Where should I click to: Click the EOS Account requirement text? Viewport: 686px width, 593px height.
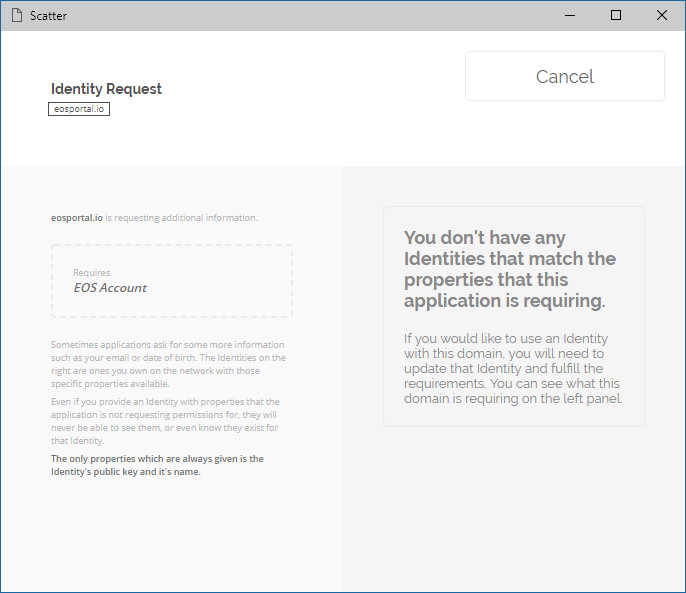point(110,288)
